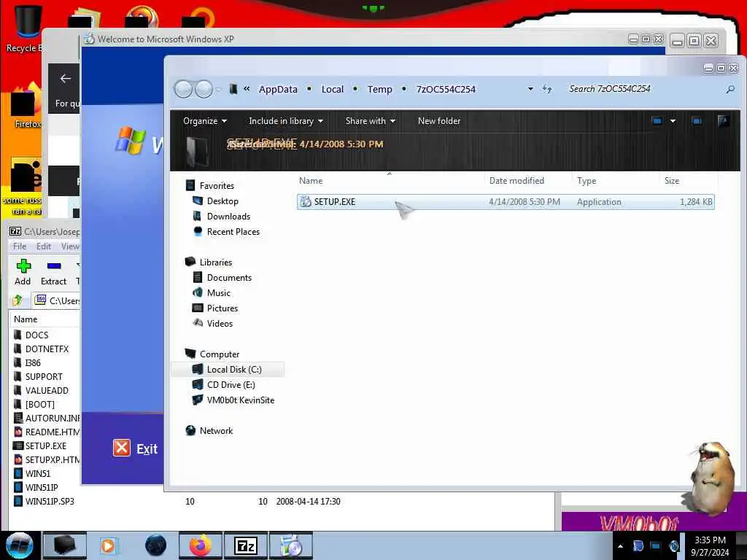747x560 pixels.
Task: Click the help icon in Explorer toolbar
Action: 723,121
